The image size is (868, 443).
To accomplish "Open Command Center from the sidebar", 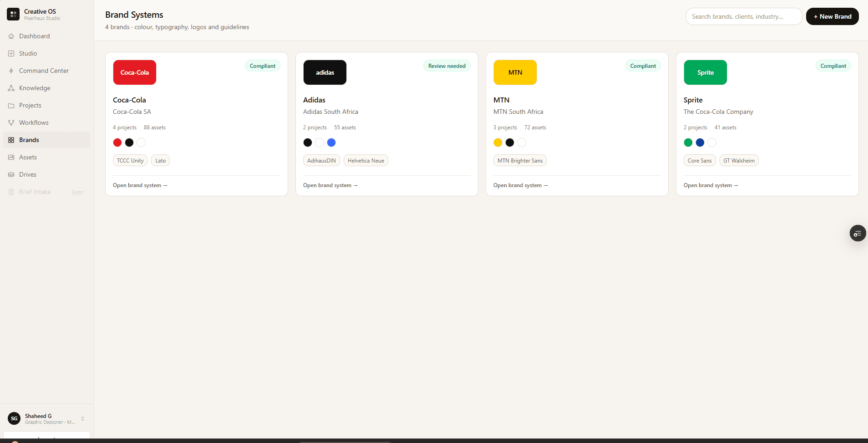I will coord(46,71).
